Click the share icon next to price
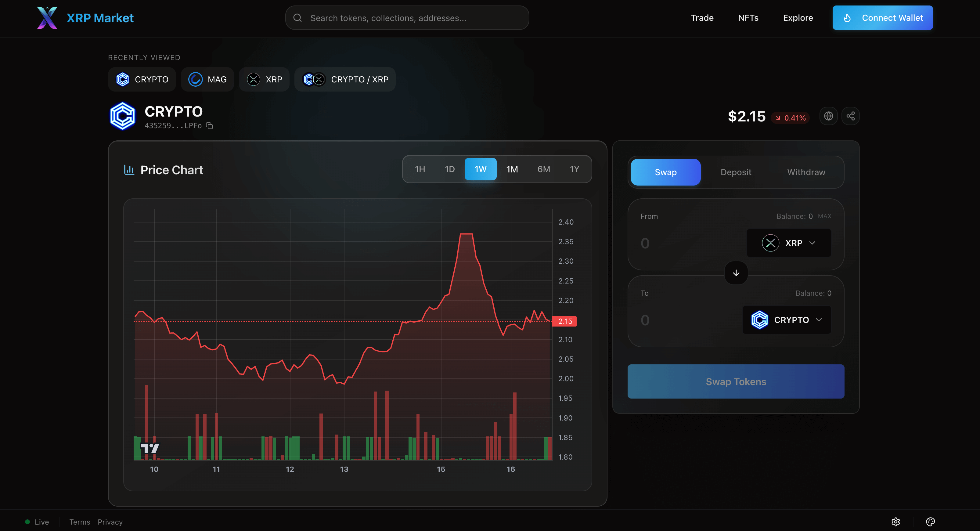The height and width of the screenshot is (531, 980). pos(850,116)
